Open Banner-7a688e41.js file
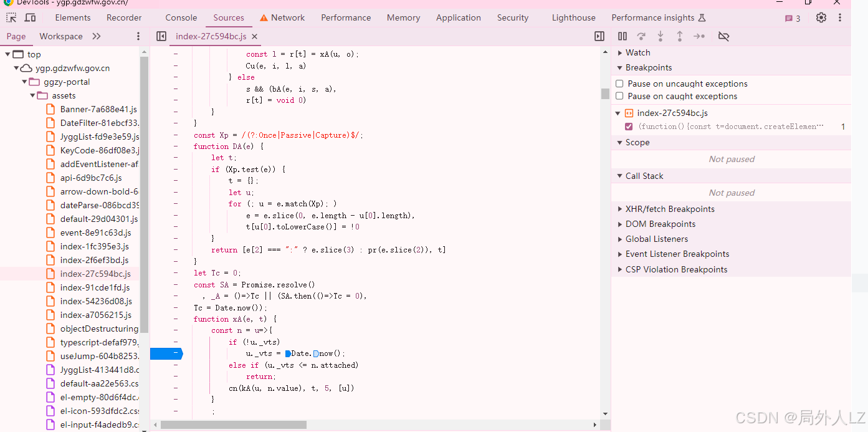 [x=98, y=109]
